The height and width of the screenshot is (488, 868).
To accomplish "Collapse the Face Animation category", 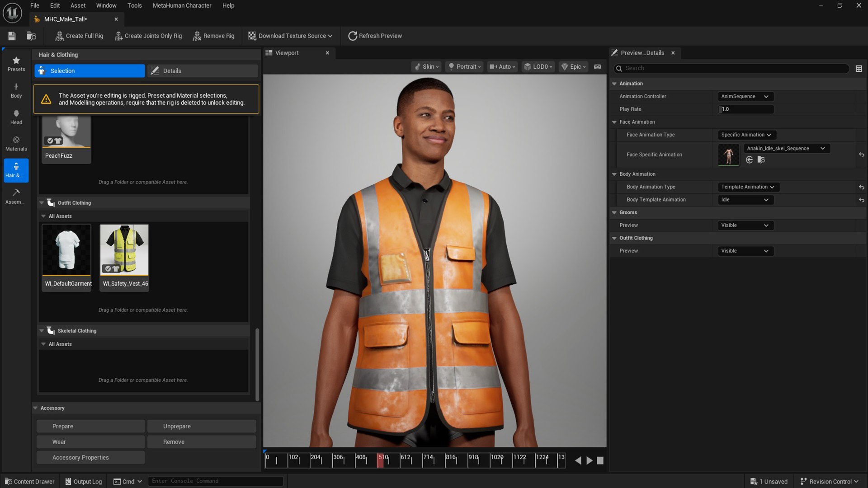I will coord(614,122).
